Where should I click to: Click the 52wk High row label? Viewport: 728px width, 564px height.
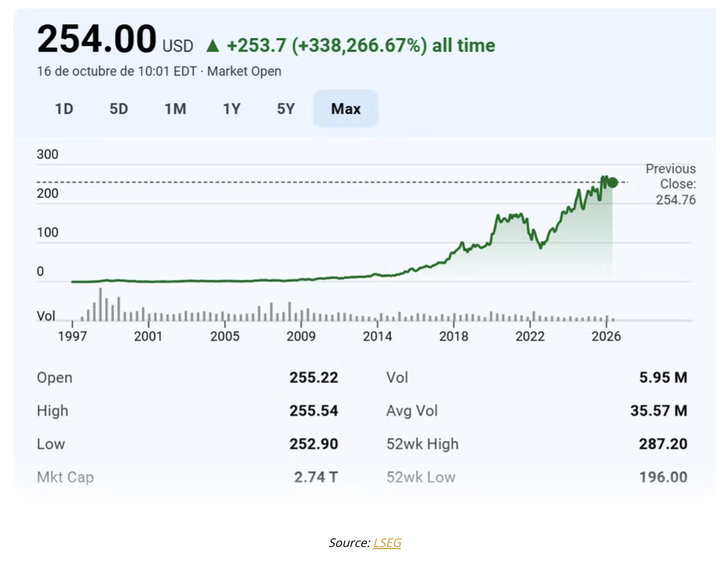click(x=423, y=444)
